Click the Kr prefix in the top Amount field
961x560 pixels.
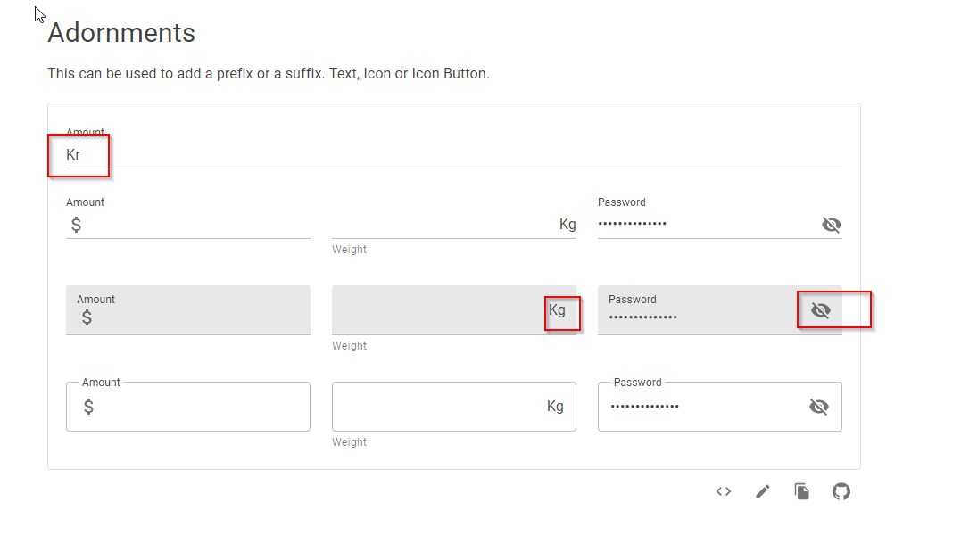[73, 153]
